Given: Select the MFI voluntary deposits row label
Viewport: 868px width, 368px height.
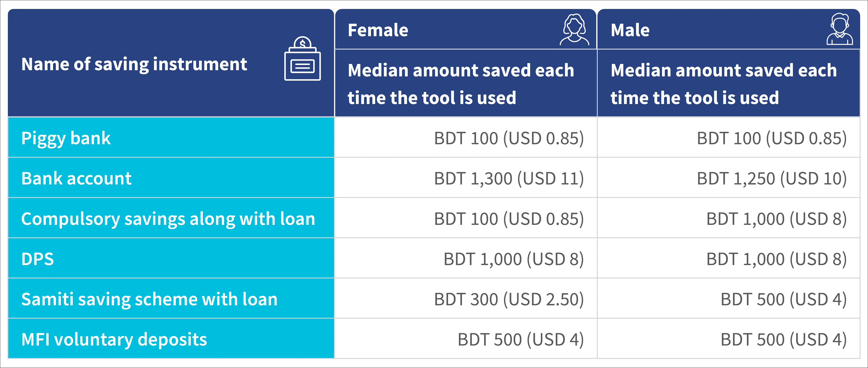Looking at the screenshot, I should pyautogui.click(x=114, y=339).
